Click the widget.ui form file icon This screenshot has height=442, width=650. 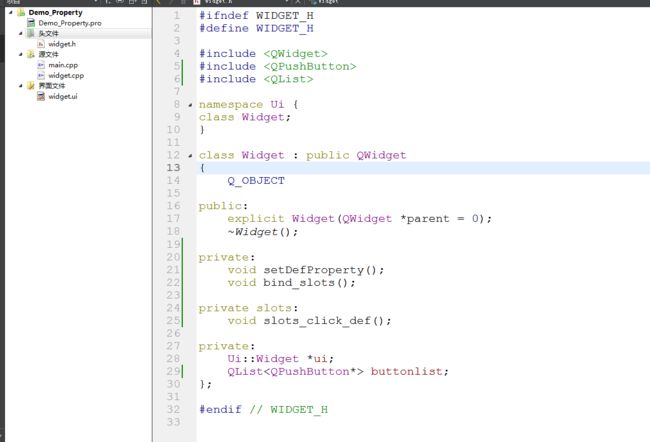tap(41, 96)
